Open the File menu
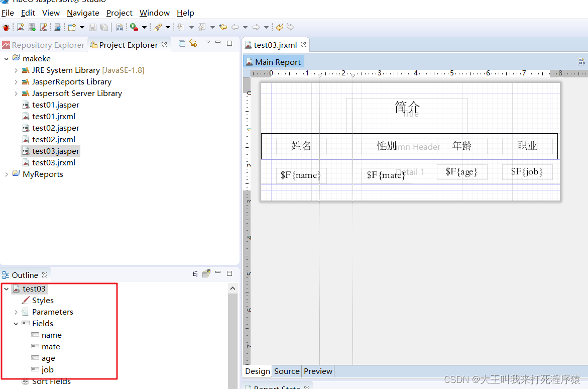 (8, 13)
